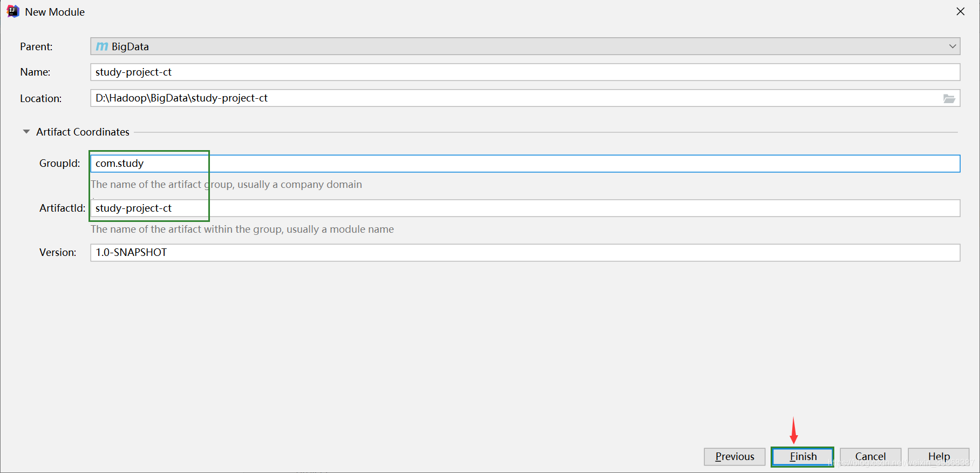Click the Previous button
This screenshot has height=473, width=980.
coord(734,457)
